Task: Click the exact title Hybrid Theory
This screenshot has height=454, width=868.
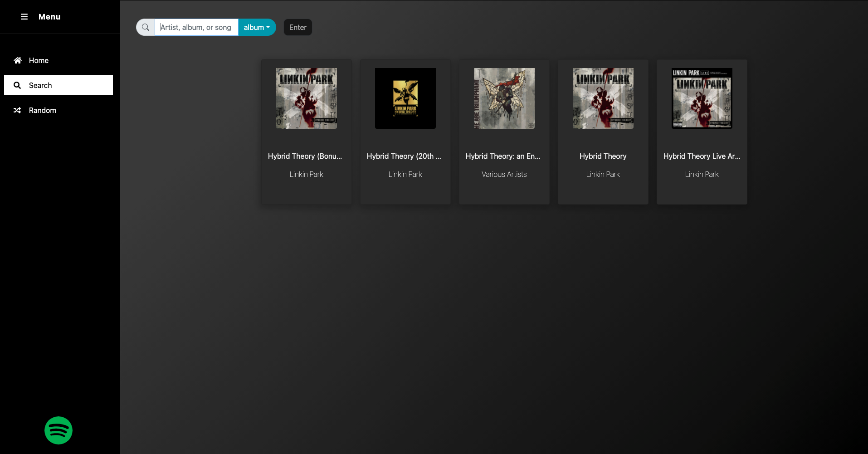Action: click(603, 156)
